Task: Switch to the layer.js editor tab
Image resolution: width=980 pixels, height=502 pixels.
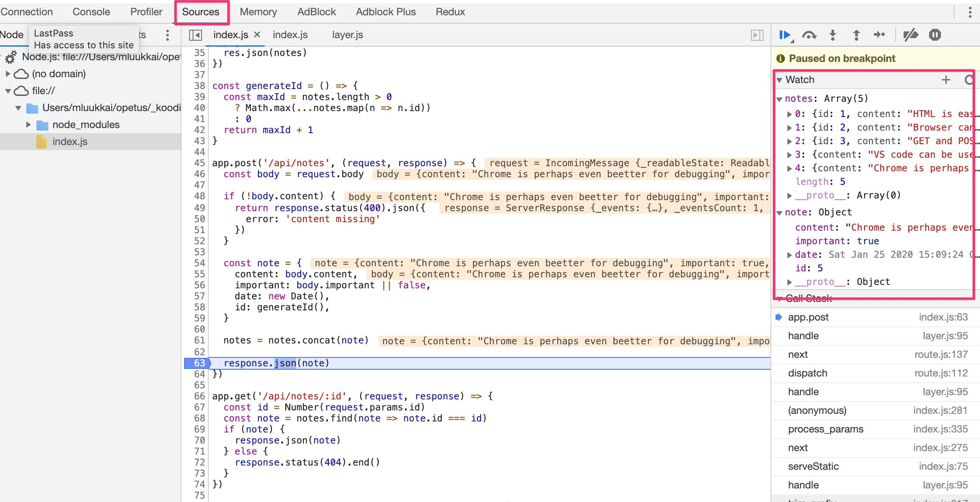Action: pyautogui.click(x=347, y=35)
